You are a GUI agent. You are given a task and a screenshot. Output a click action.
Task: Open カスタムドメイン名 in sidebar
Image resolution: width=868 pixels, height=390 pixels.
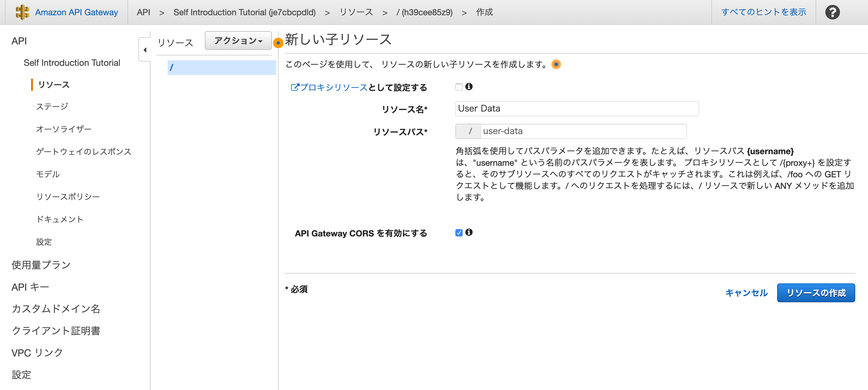coord(56,309)
